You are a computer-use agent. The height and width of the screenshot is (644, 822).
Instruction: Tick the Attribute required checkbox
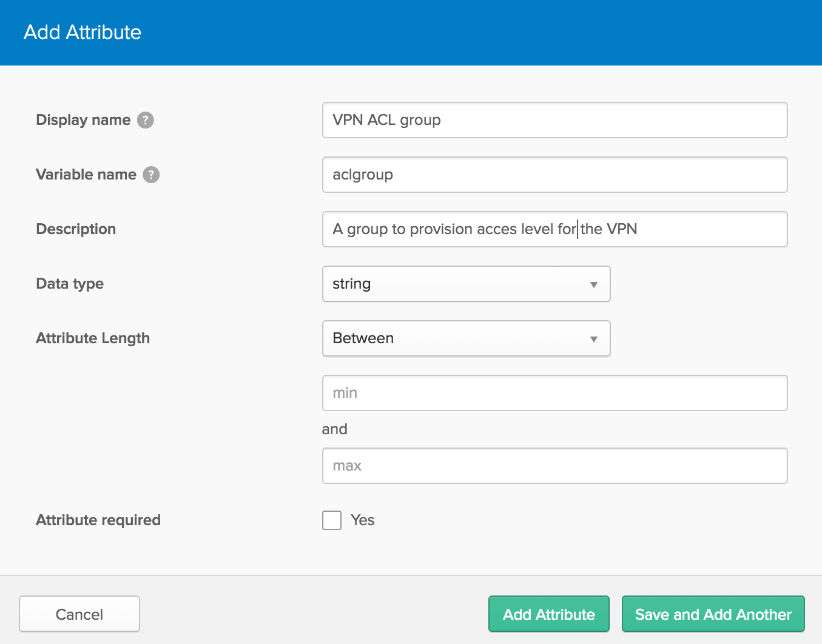332,520
